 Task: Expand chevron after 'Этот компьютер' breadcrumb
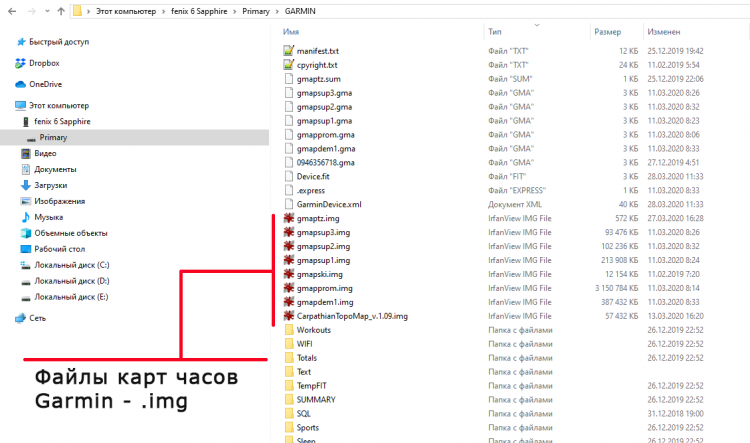coord(164,11)
